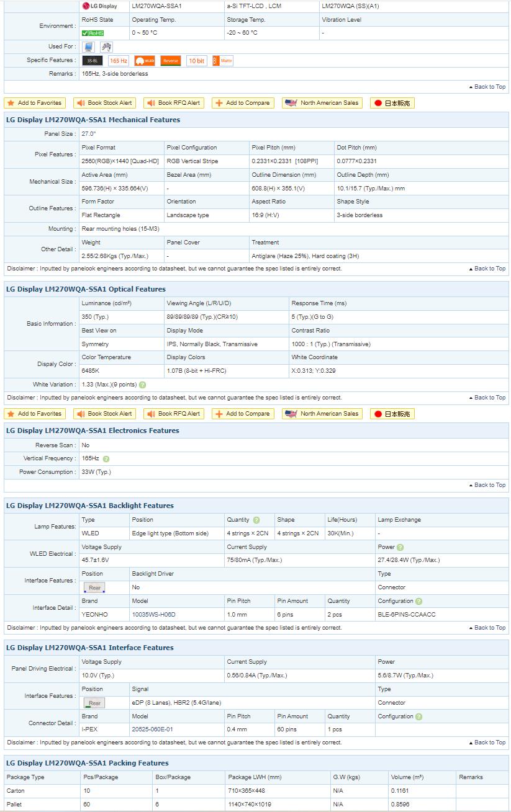This screenshot has height=812, width=511.
Task: Book RFQ Alert above Electronics Features
Action: click(x=173, y=414)
